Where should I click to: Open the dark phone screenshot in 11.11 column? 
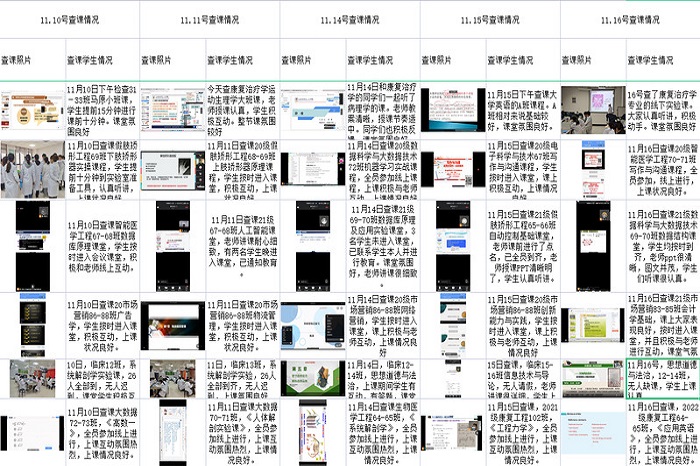(x=172, y=230)
